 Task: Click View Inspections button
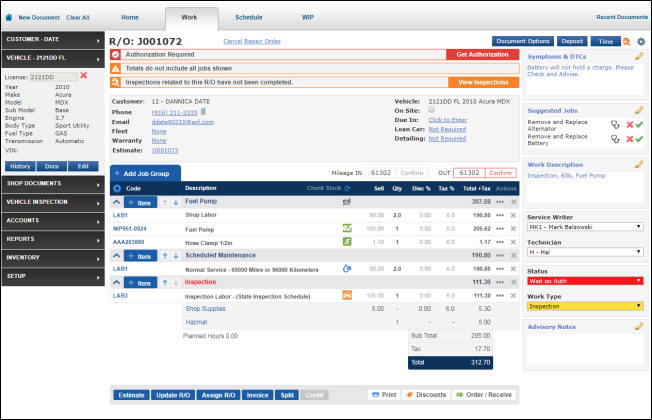(483, 82)
